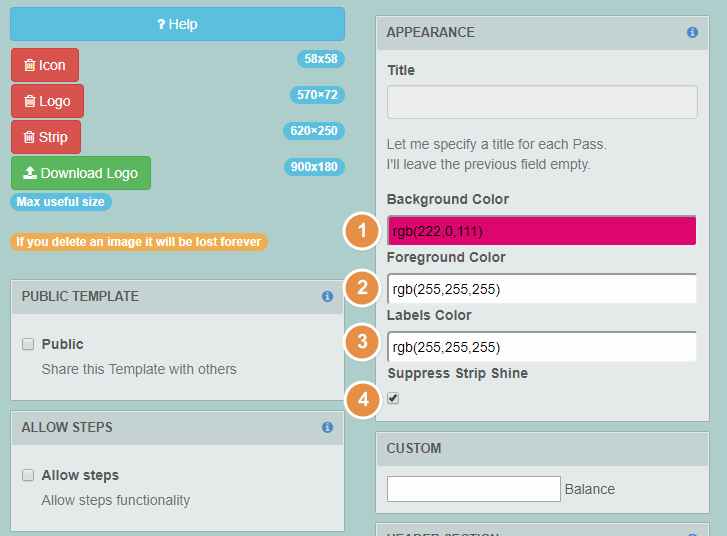The image size is (727, 536).
Task: Click the orange step 2 marker
Action: pos(360,289)
